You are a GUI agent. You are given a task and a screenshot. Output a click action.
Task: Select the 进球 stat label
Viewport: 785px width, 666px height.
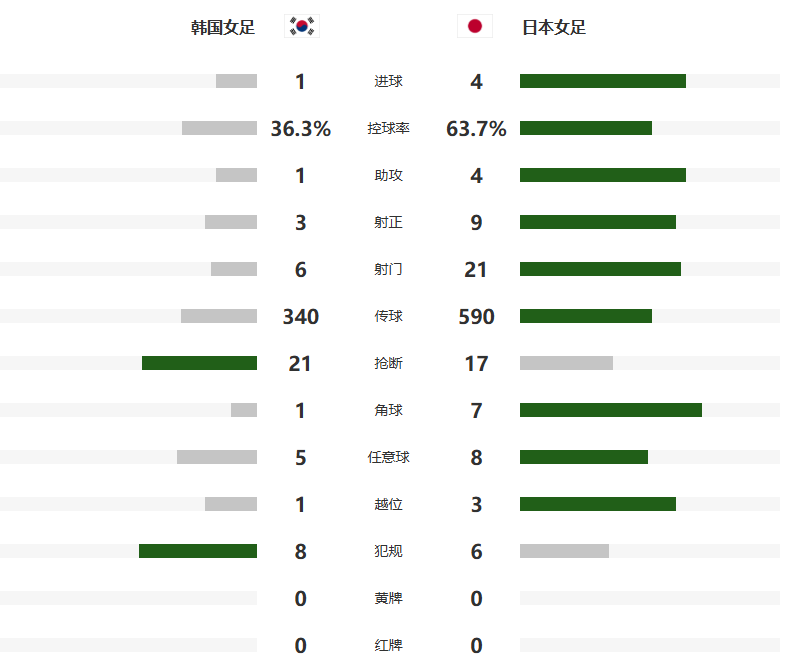click(388, 82)
